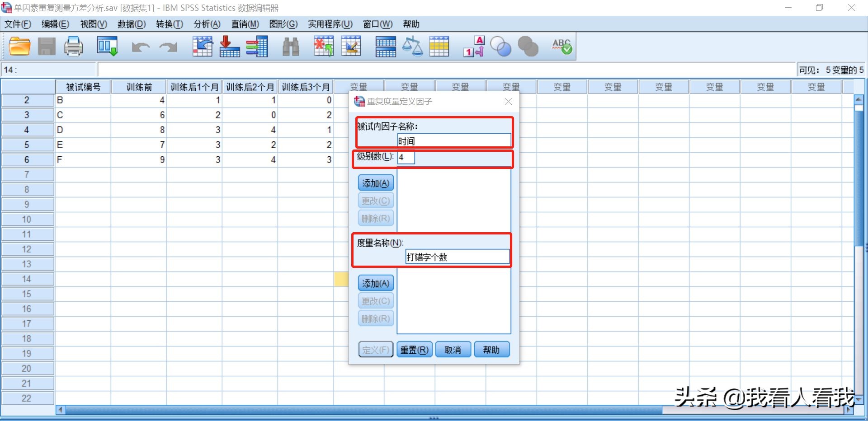Viewport: 868px width, 421px height.
Task: Select the 训练后3个月 column header
Action: [x=306, y=87]
